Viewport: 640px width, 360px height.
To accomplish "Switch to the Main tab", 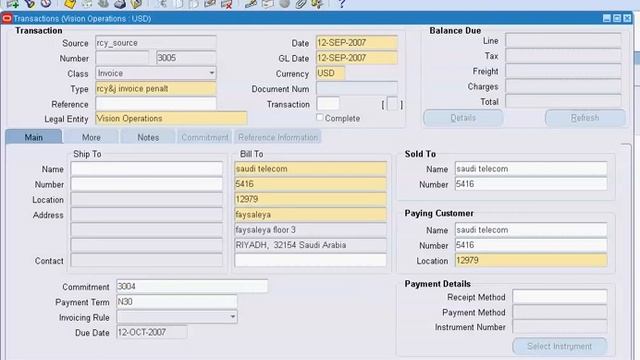I will coord(33,137).
